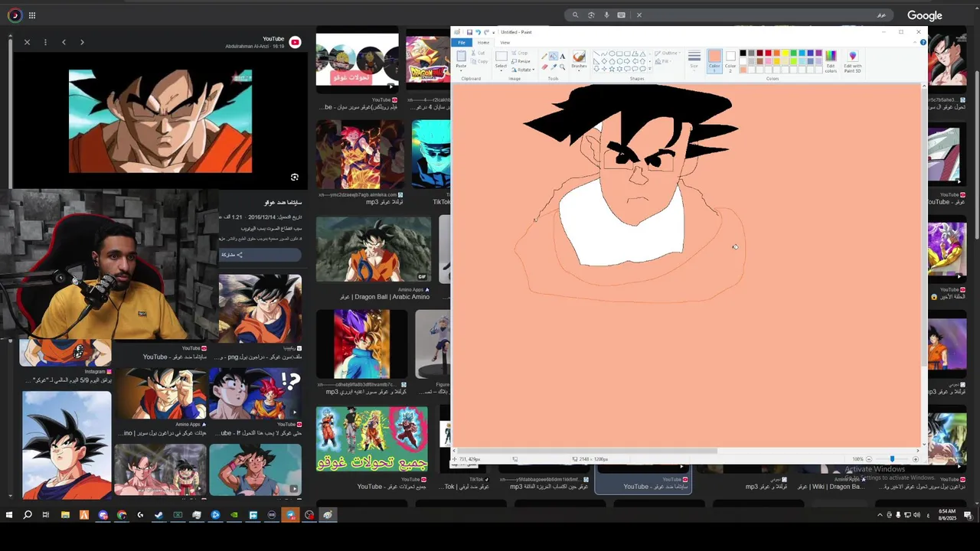The image size is (980, 551).
Task: Click Edit with Paint 3D
Action: (x=853, y=61)
